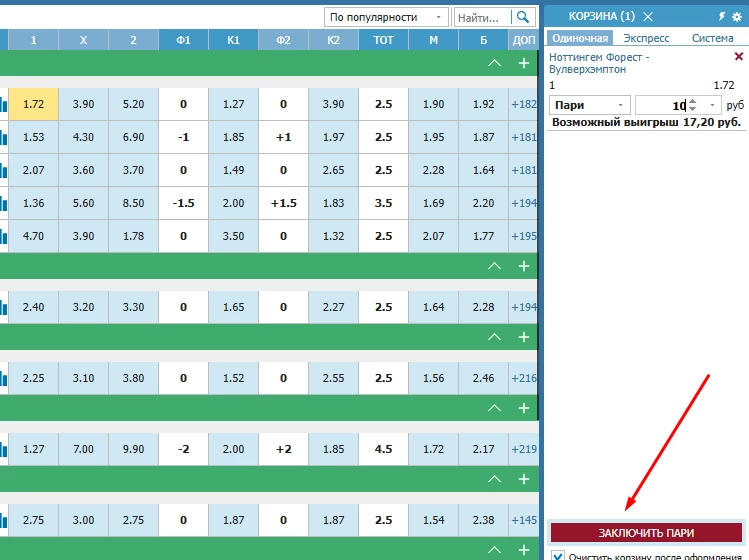Open +216 additional markets
This screenshot has height=560, width=749.
point(524,378)
